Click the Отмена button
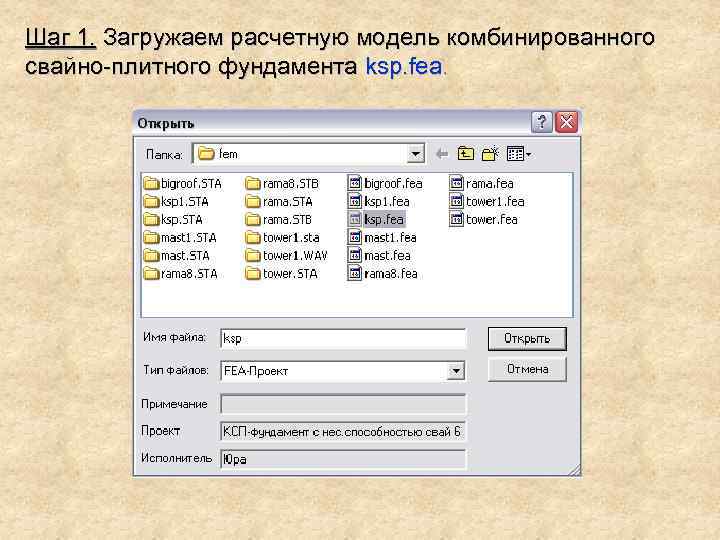This screenshot has height=540, width=720. click(527, 369)
